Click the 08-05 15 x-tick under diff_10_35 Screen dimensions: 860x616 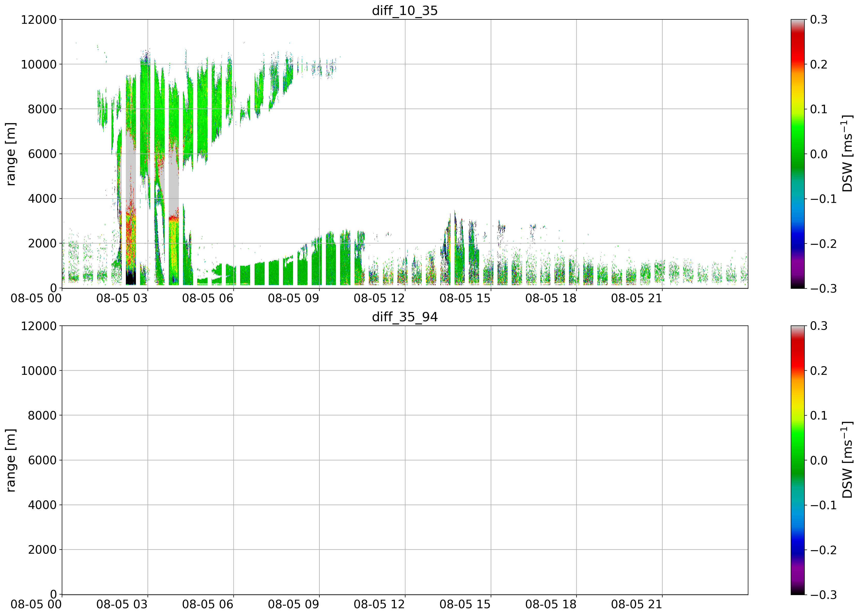[x=465, y=298]
